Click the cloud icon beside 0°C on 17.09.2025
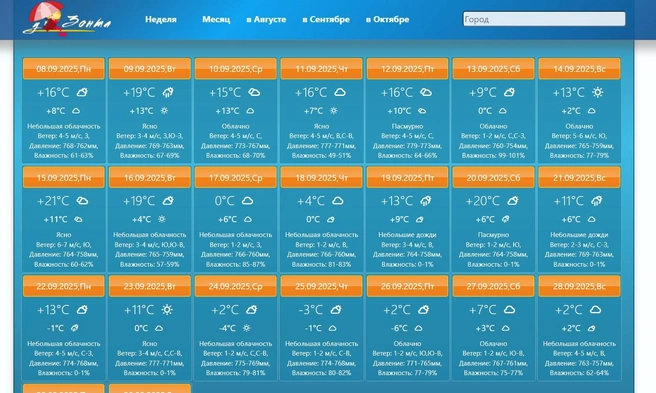This screenshot has width=656, height=393. pyautogui.click(x=248, y=201)
